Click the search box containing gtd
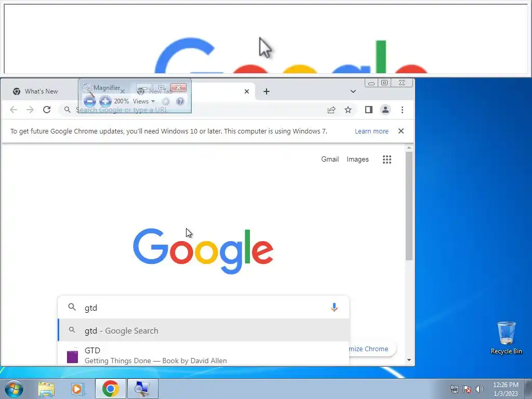 (x=204, y=308)
